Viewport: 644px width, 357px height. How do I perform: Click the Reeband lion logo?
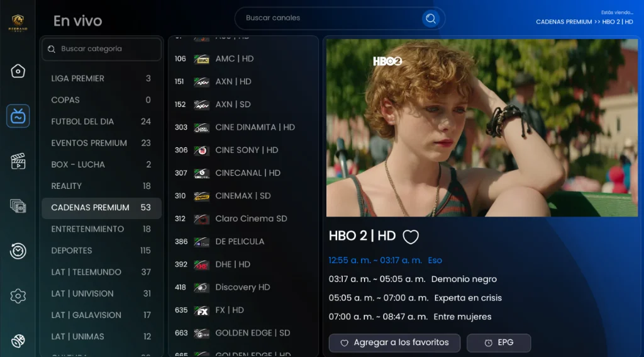[x=18, y=23]
